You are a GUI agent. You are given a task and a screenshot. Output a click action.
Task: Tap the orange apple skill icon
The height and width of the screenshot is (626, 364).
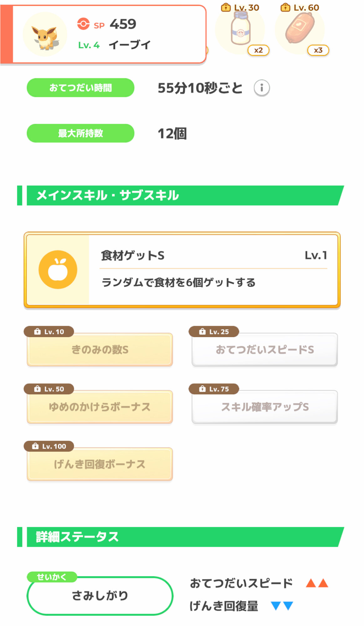click(58, 269)
